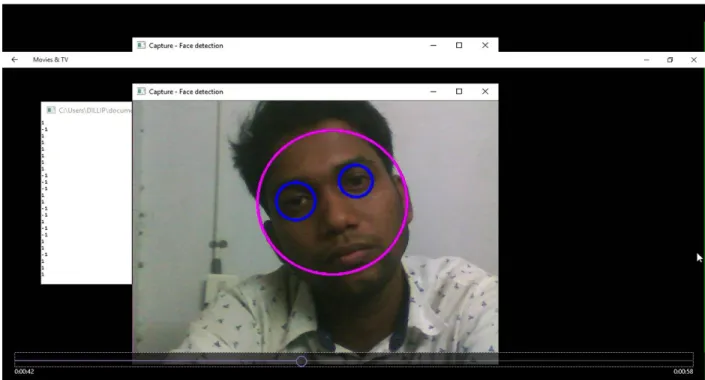
Task: Minimize the upper Capture - Face detection window
Action: (433, 45)
